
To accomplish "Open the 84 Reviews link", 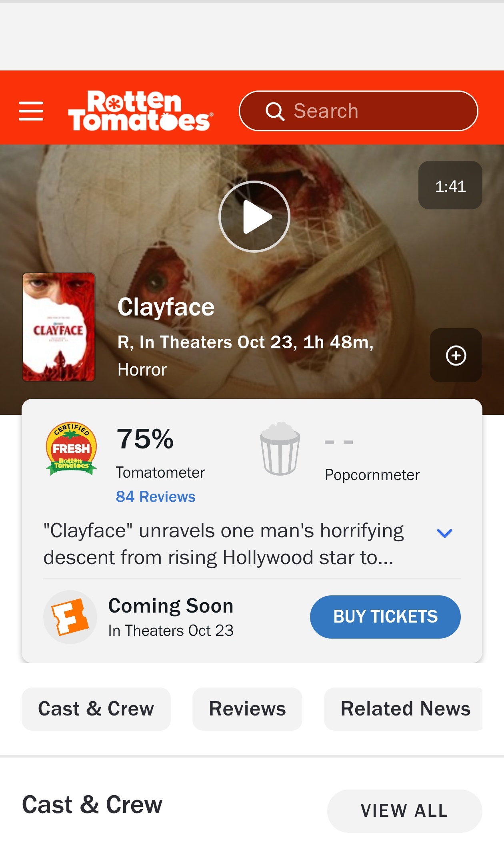I will [x=156, y=496].
